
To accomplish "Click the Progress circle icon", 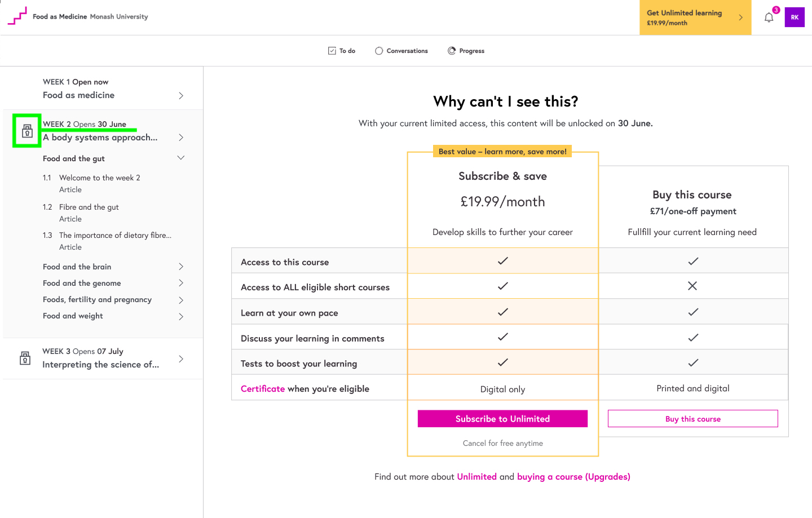I will pos(452,51).
